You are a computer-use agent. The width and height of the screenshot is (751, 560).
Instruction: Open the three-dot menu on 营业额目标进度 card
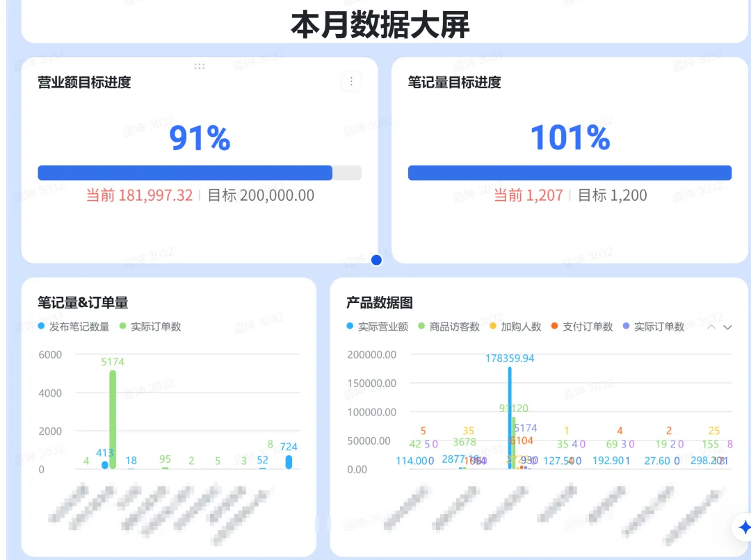pyautogui.click(x=351, y=82)
